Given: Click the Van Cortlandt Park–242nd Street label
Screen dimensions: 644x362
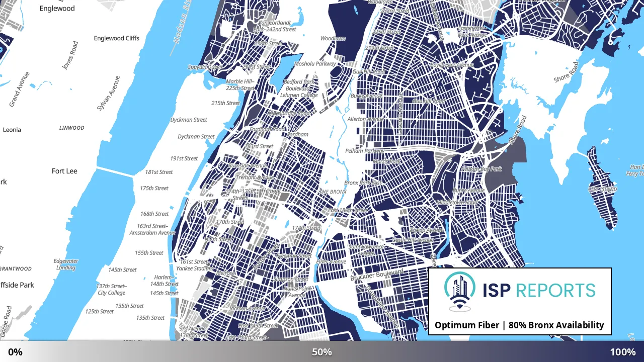Looking at the screenshot, I should (x=275, y=26).
